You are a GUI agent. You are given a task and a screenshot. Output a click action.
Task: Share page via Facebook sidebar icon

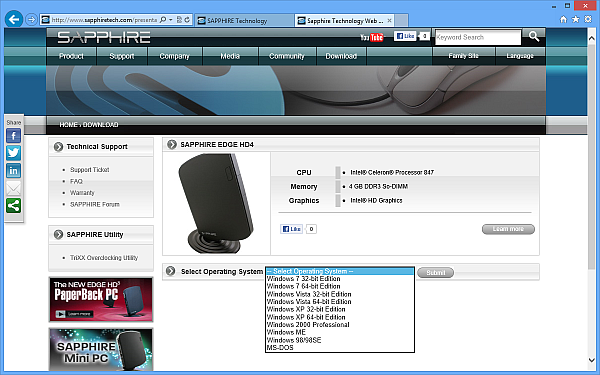coord(13,136)
